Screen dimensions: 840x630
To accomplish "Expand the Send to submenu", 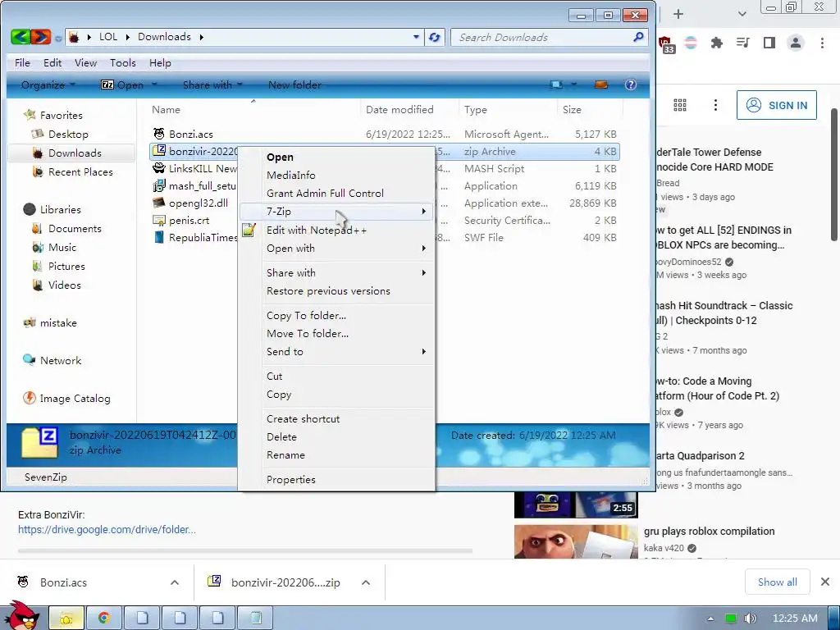I will (x=337, y=351).
